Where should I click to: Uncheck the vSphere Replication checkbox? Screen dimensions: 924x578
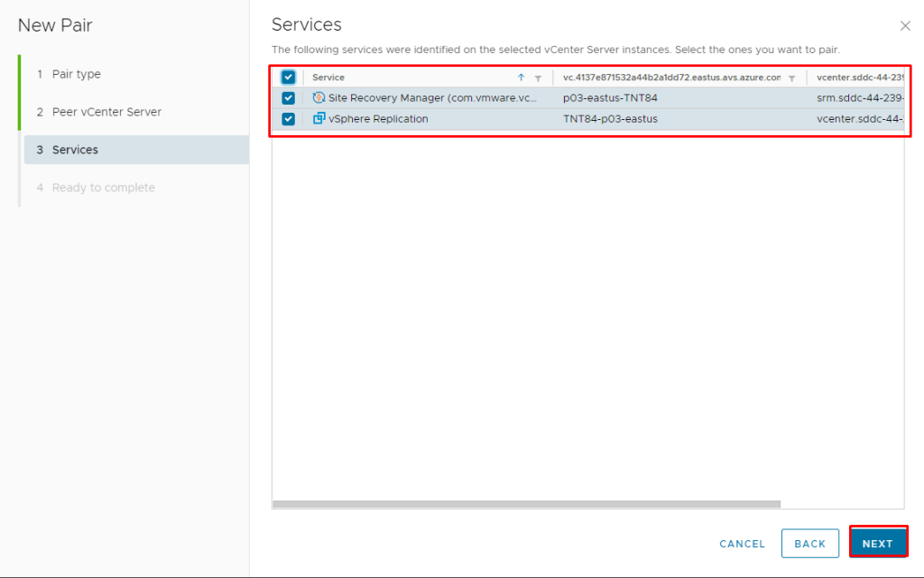pyautogui.click(x=289, y=119)
